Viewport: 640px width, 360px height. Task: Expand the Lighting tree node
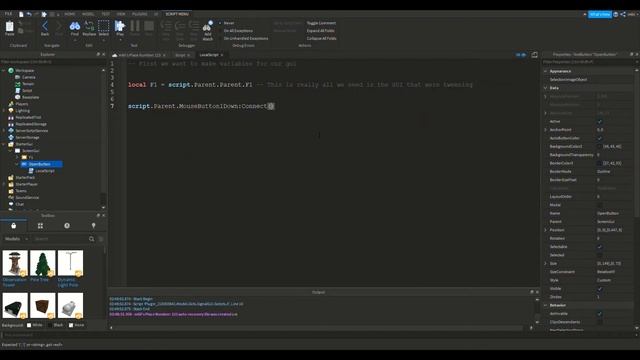point(4,111)
